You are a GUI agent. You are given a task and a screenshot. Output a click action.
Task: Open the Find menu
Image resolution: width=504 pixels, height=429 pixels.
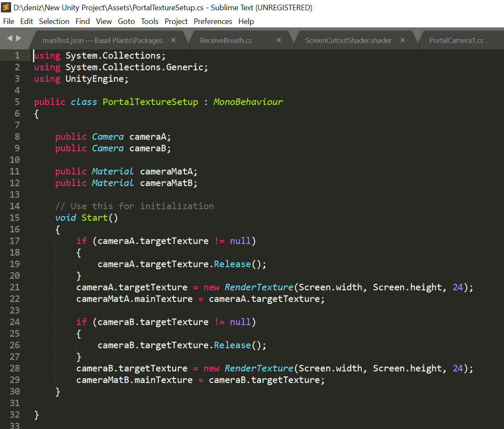tap(83, 21)
